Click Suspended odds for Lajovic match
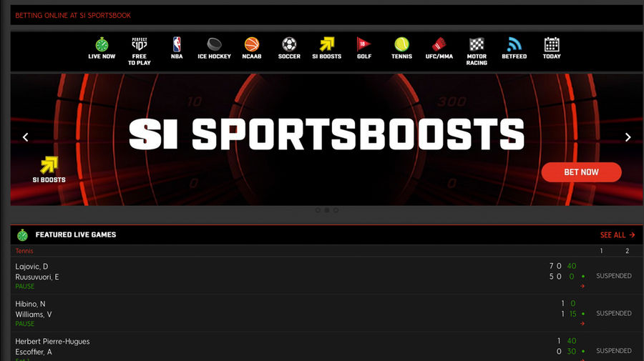The image size is (644, 361). point(614,276)
